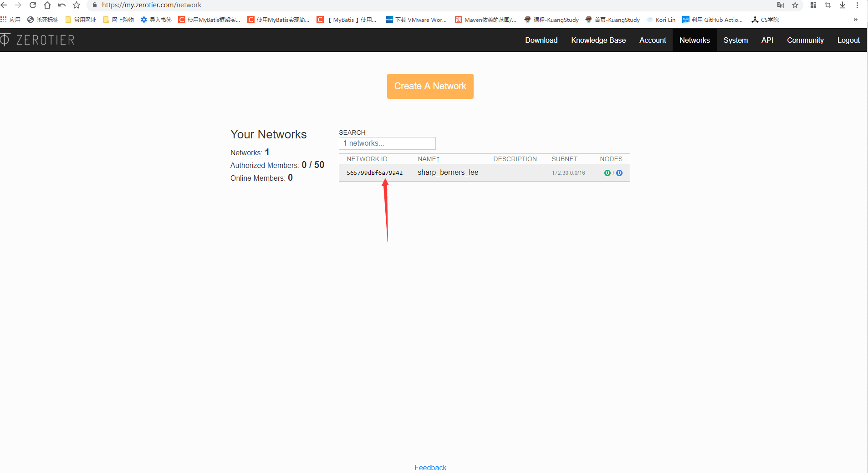Open the Kori Lin bookmark
868x473 pixels.
(x=661, y=20)
